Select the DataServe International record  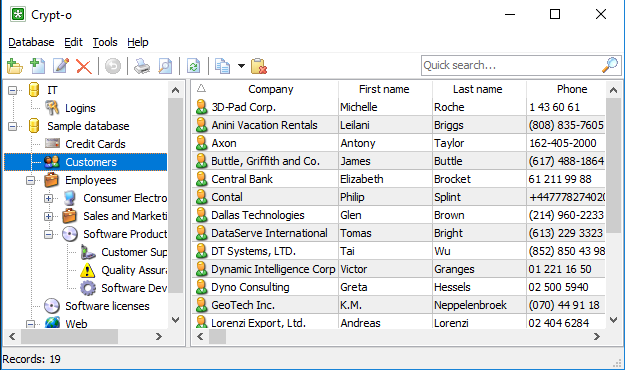point(399,233)
